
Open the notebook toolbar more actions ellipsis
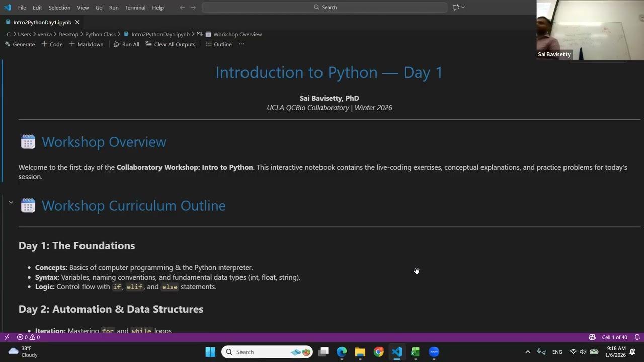242,44
